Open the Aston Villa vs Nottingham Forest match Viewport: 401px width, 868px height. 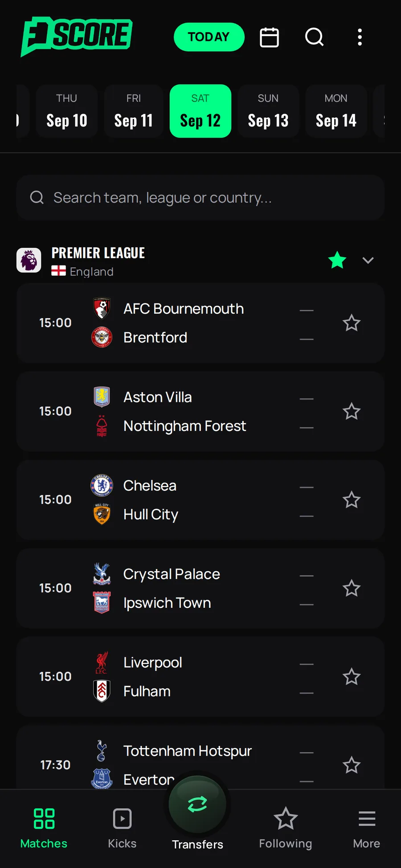(200, 411)
